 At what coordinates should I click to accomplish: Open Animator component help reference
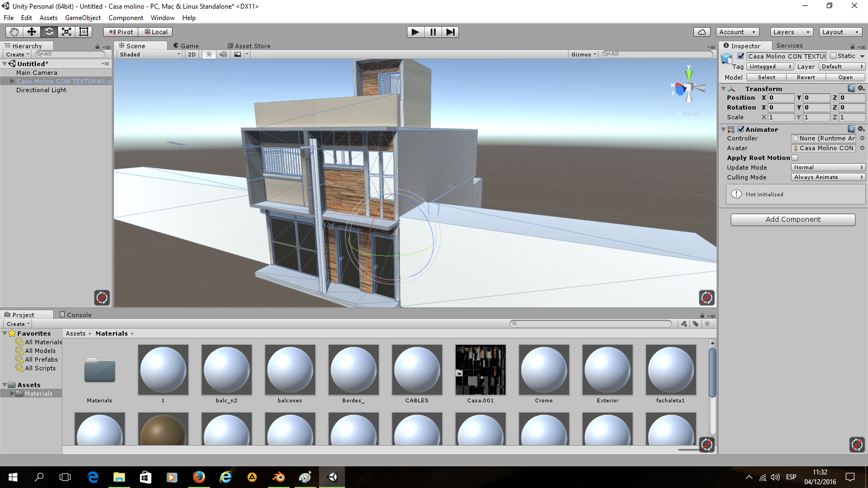click(851, 129)
